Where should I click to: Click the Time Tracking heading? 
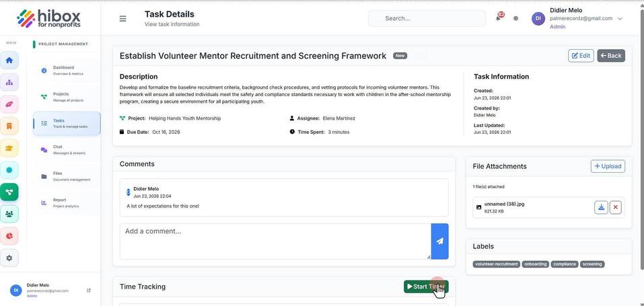[x=143, y=286]
